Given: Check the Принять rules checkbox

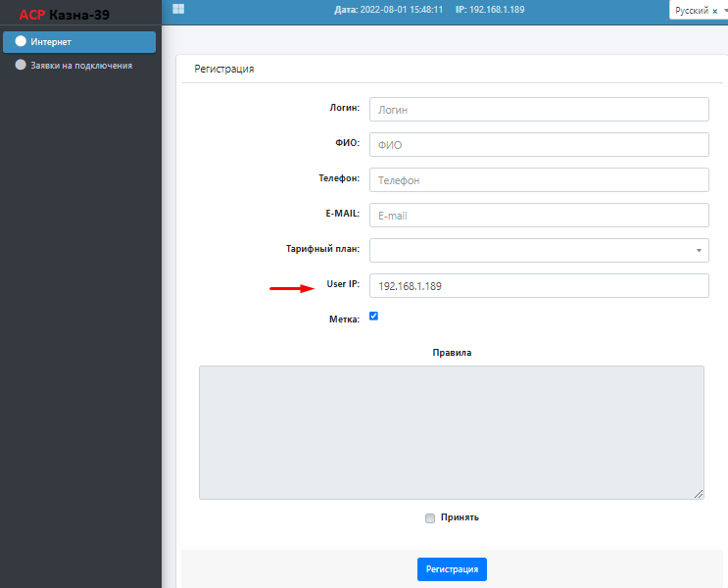Looking at the screenshot, I should [430, 518].
